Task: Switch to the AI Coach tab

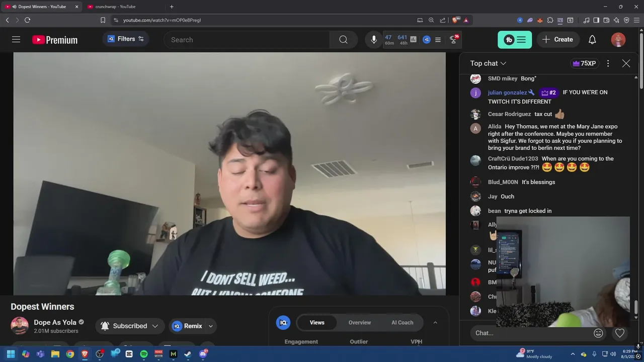Action: (x=403, y=323)
